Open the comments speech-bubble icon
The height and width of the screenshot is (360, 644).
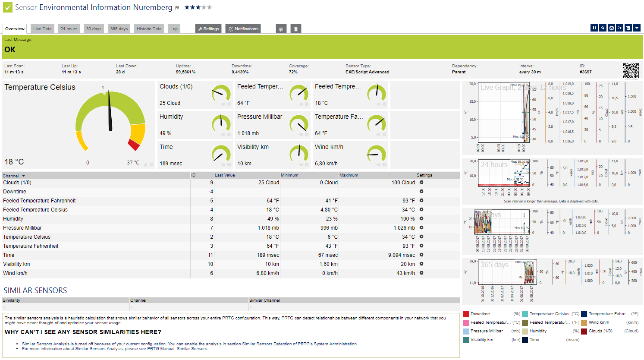click(281, 29)
